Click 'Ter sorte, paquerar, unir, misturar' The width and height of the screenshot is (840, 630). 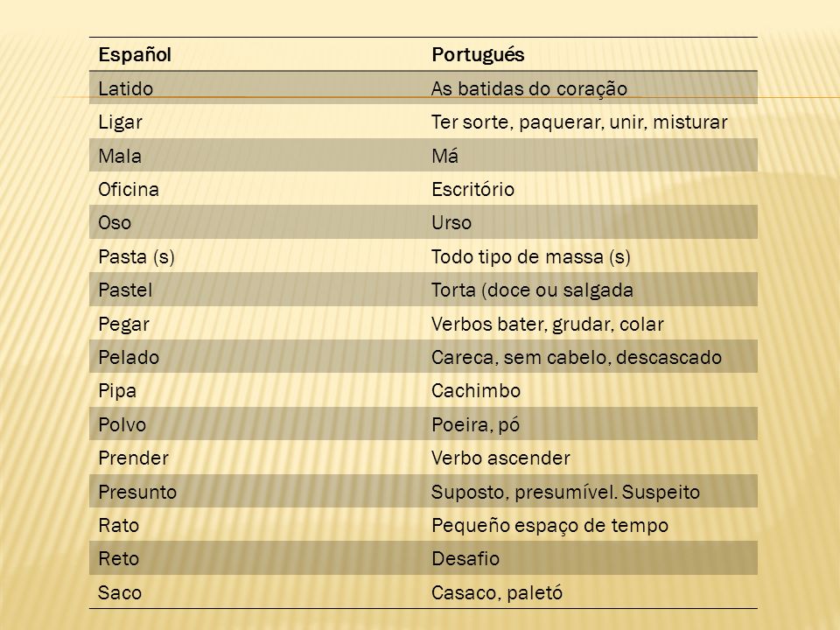tap(579, 122)
